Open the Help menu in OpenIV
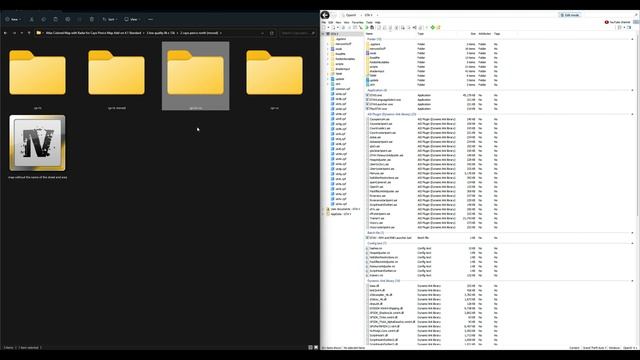This screenshot has width=640, height=360. click(378, 22)
